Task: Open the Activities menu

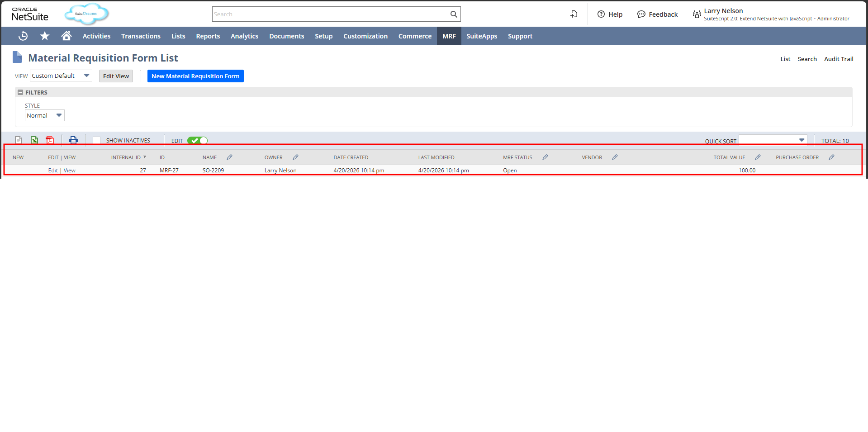Action: pos(96,36)
